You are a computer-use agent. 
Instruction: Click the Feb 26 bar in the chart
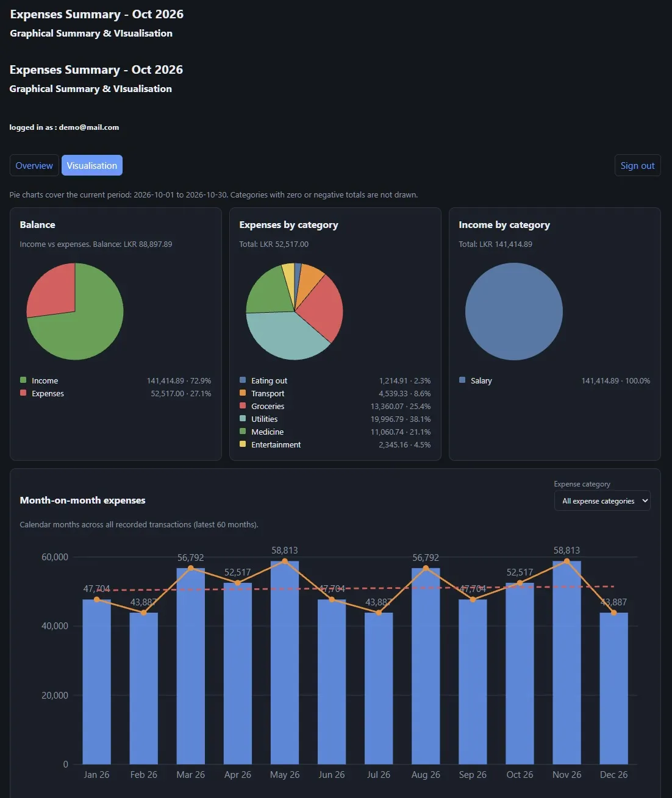click(143, 688)
